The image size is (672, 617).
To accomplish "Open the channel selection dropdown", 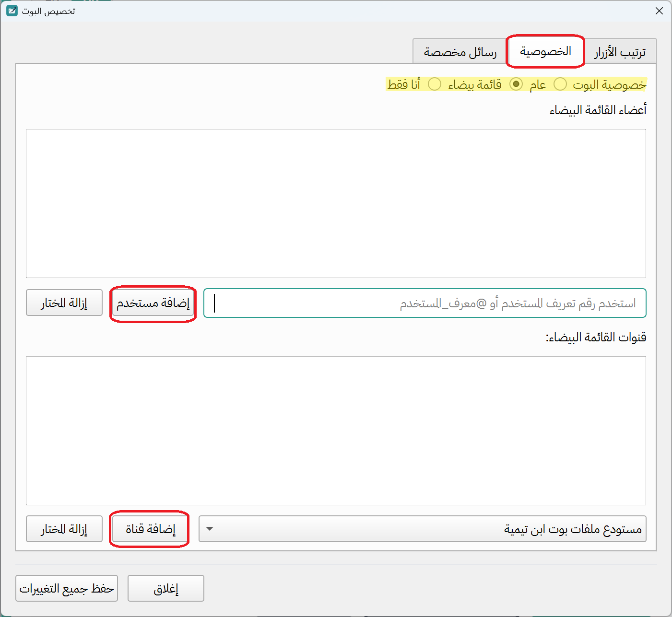I will tap(209, 529).
